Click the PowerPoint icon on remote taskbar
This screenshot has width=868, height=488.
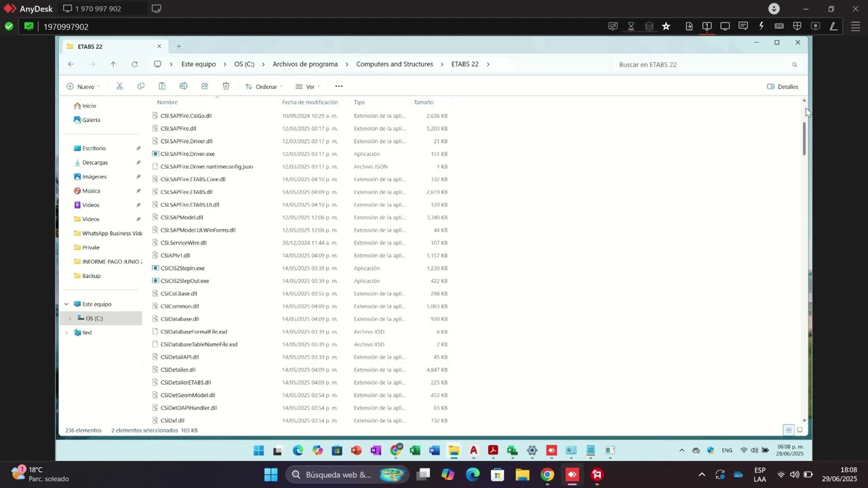(357, 450)
